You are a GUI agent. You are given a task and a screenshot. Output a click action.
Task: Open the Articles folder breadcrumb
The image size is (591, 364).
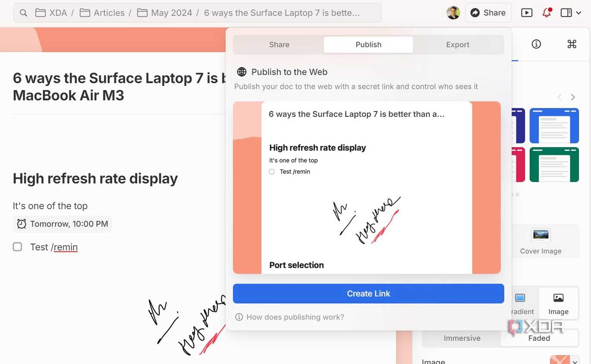(102, 13)
